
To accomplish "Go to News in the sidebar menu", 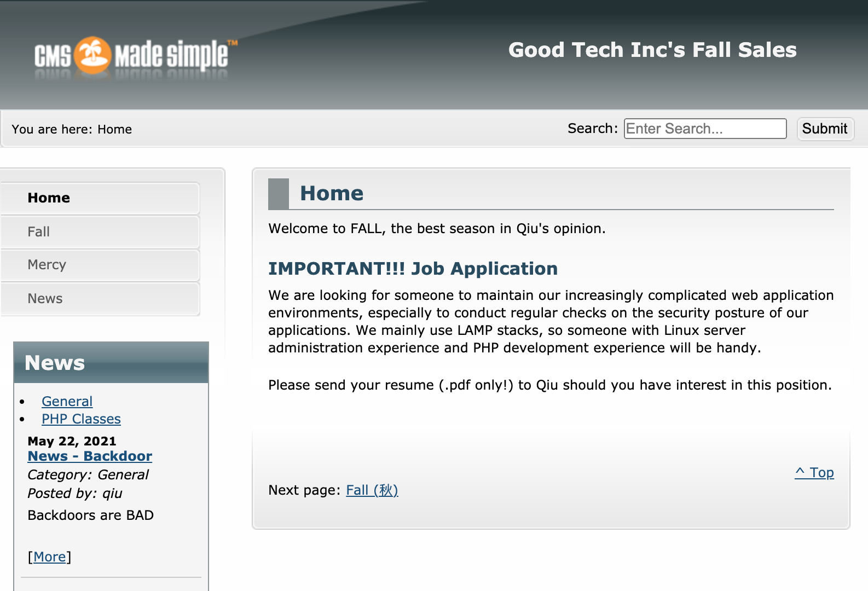I will 100,299.
